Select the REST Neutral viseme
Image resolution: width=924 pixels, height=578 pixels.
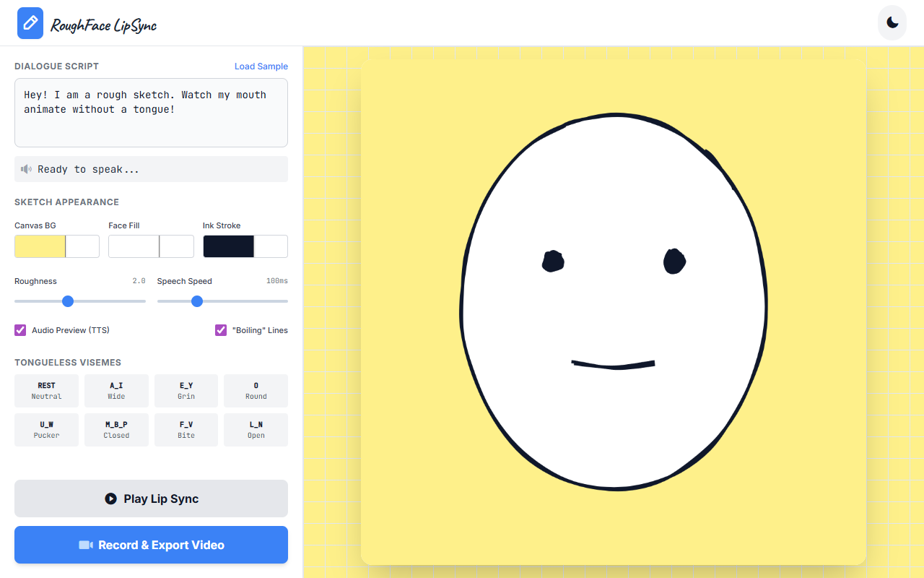click(x=46, y=390)
